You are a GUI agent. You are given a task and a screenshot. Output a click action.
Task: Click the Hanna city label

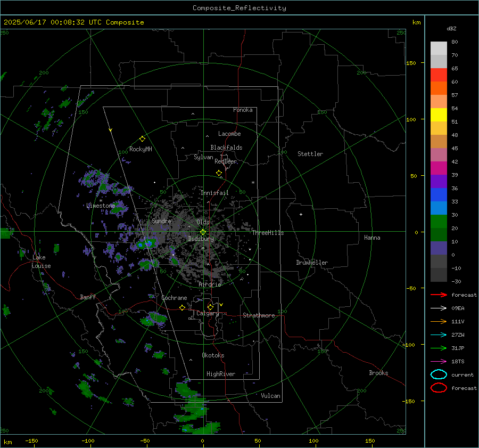coord(372,238)
